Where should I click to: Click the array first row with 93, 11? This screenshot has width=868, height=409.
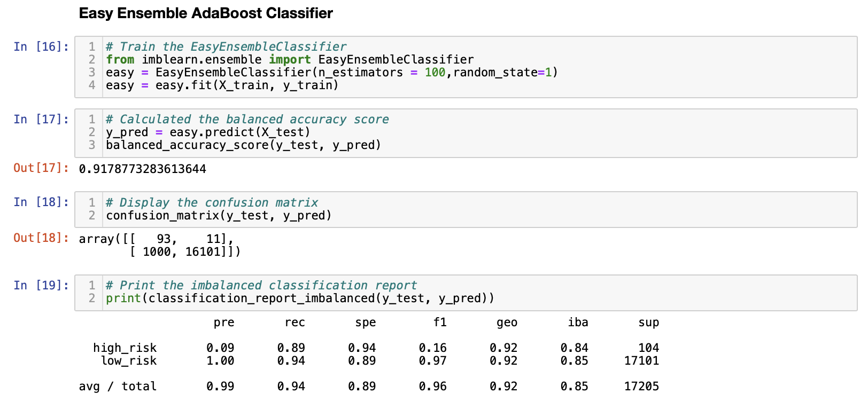point(157,239)
